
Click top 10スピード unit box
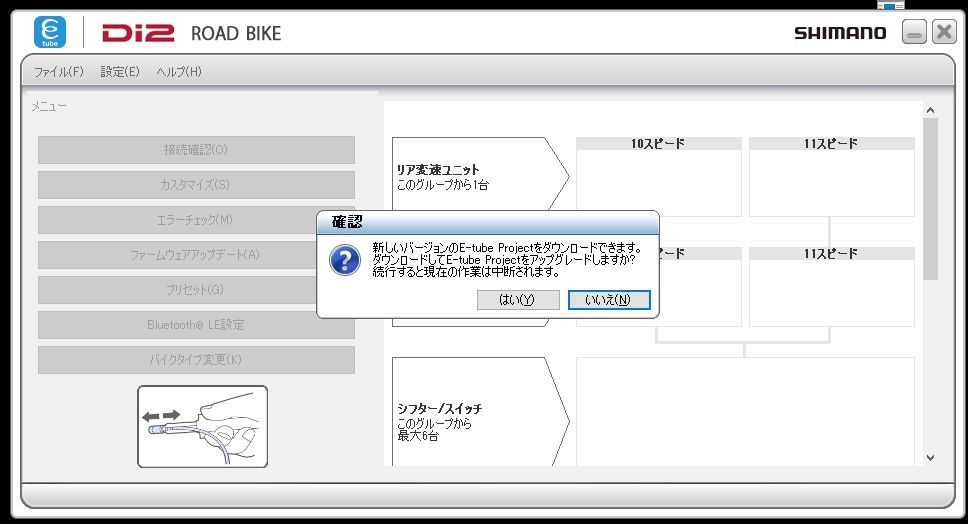point(659,177)
